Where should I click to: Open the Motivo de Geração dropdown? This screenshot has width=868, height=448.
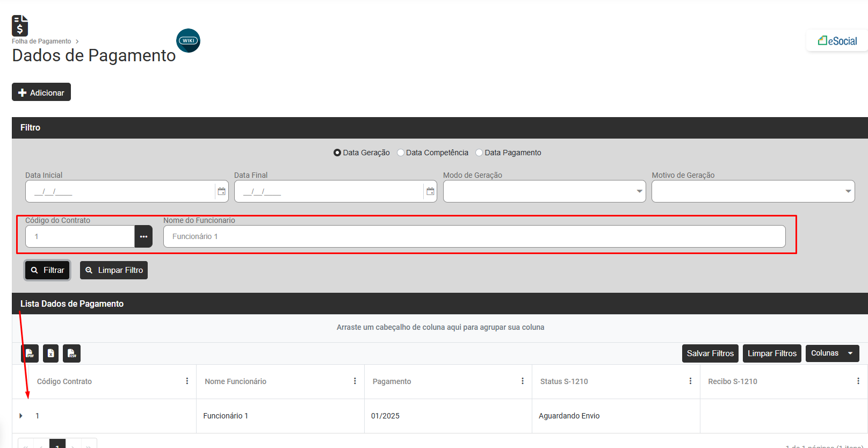click(753, 191)
